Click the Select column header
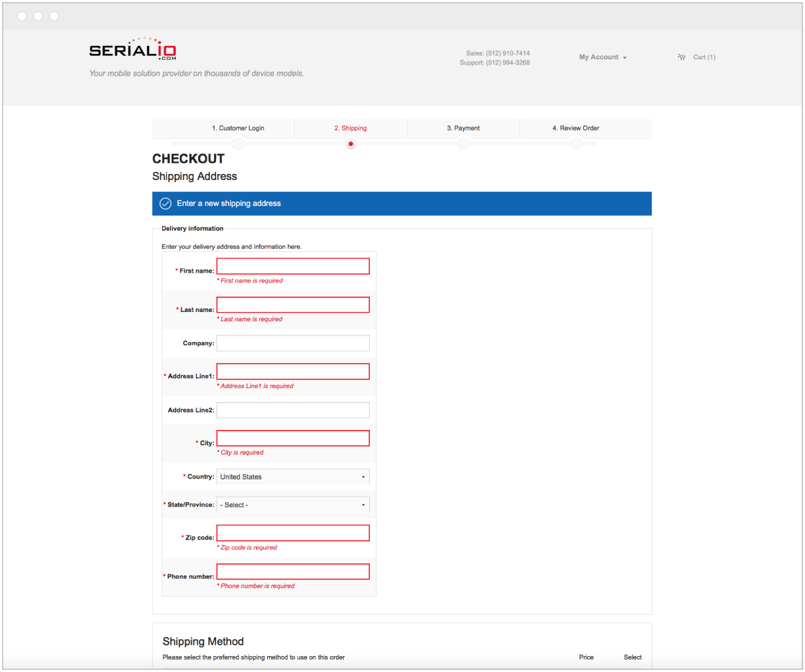Viewport: 805px width, 672px height. click(632, 657)
